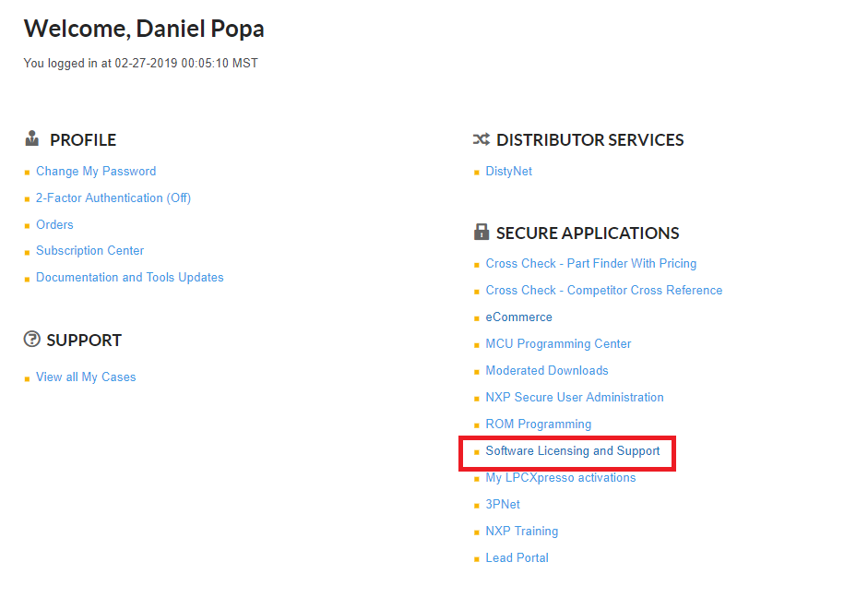Open the Subscription Center
Image resolution: width=868 pixels, height=598 pixels.
pos(89,251)
